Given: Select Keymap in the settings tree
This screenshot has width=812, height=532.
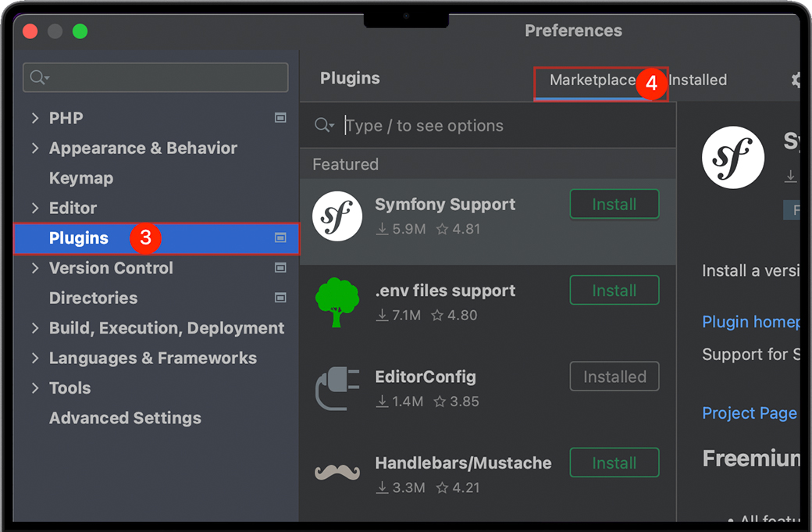Looking at the screenshot, I should click(x=81, y=178).
